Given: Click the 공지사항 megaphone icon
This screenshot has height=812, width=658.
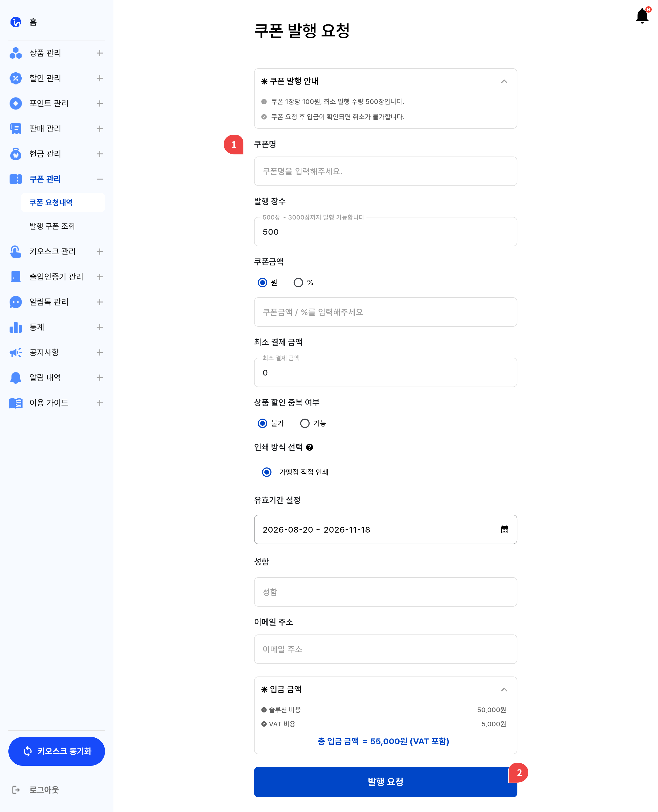Looking at the screenshot, I should pos(15,352).
